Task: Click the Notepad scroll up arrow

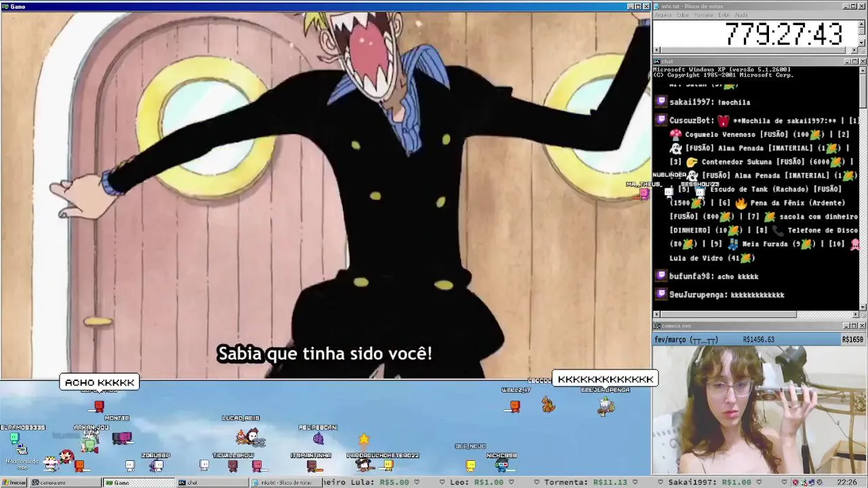Action: pos(863,23)
